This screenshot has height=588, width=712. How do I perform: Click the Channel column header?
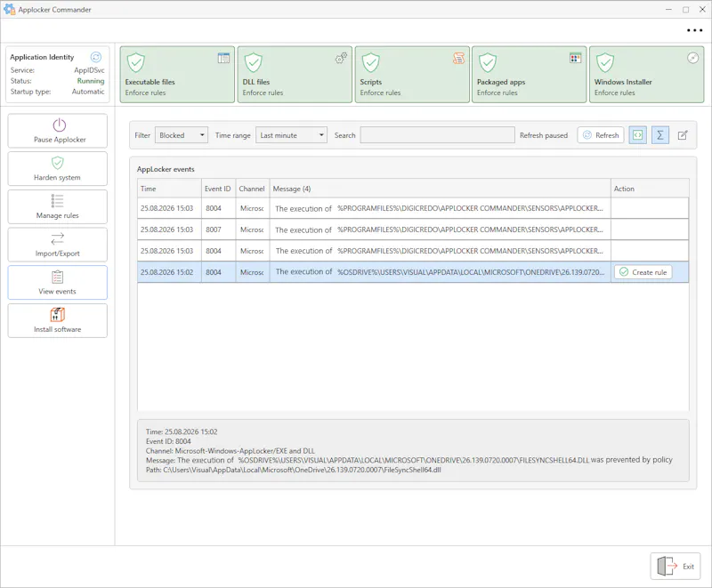pos(252,189)
